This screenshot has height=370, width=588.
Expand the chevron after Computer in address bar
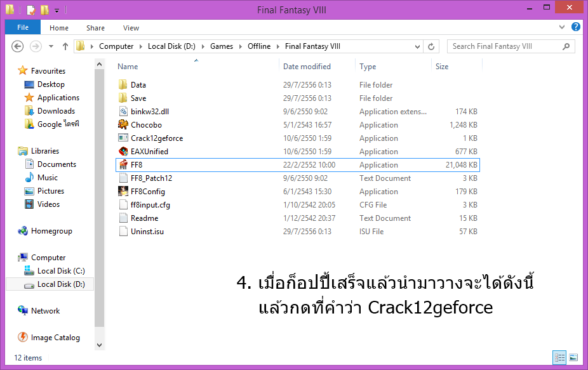140,46
